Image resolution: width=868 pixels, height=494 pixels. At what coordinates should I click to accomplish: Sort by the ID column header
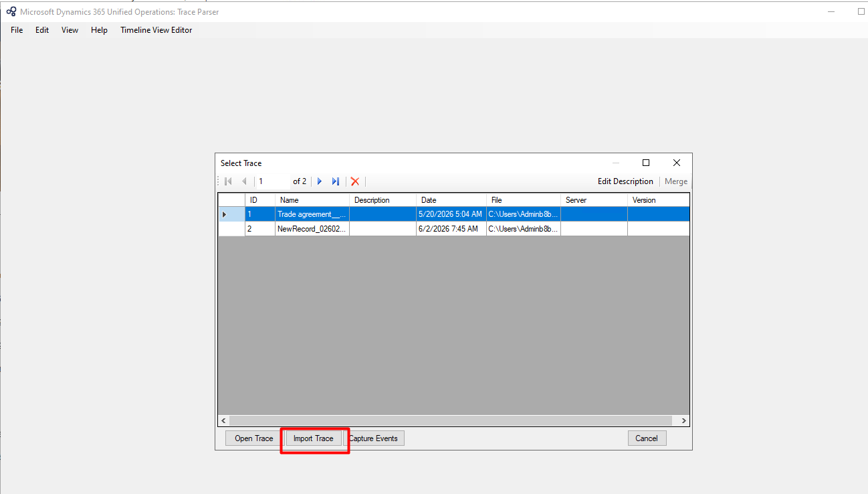click(259, 200)
